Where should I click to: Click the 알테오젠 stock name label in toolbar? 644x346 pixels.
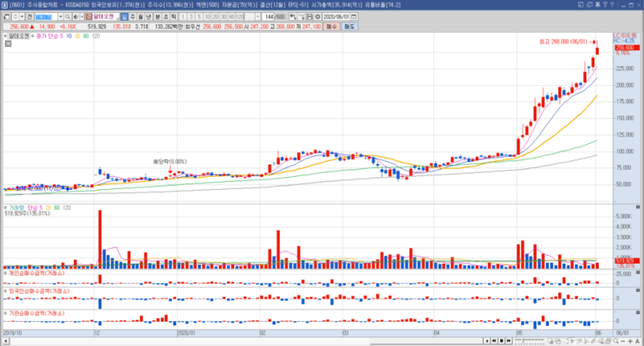click(103, 16)
